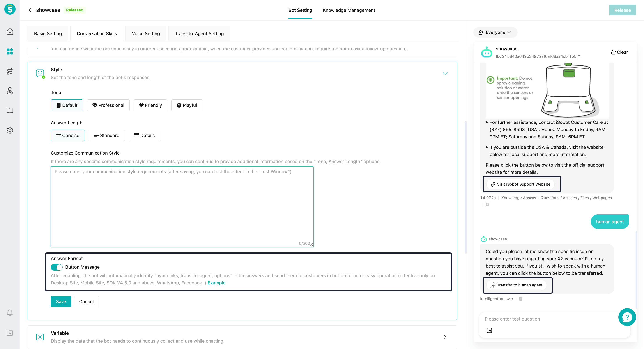The image size is (644, 349).
Task: Click the book icon in left sidebar
Action: (10, 110)
